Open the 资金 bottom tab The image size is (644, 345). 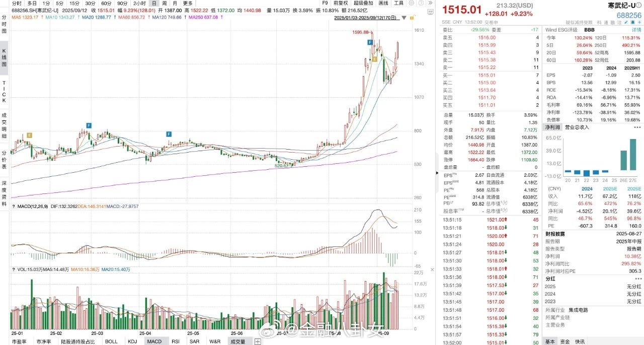click(565, 341)
